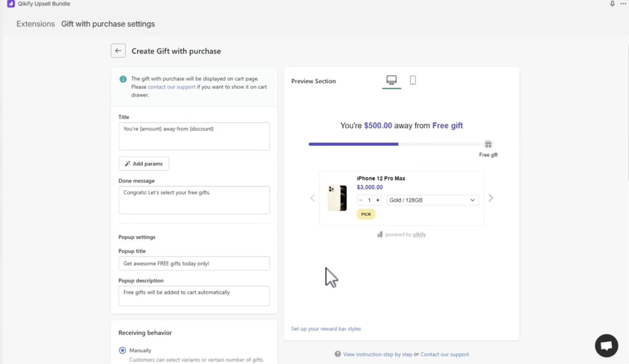Click into the Popup description field
This screenshot has height=364, width=629.
click(x=194, y=296)
